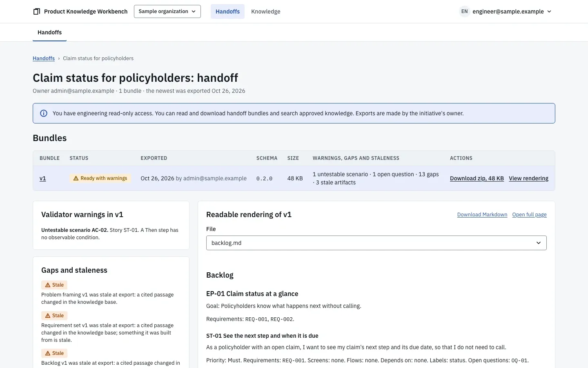The height and width of the screenshot is (368, 588).
Task: Click View rendering for bundle v1
Action: pyautogui.click(x=528, y=178)
